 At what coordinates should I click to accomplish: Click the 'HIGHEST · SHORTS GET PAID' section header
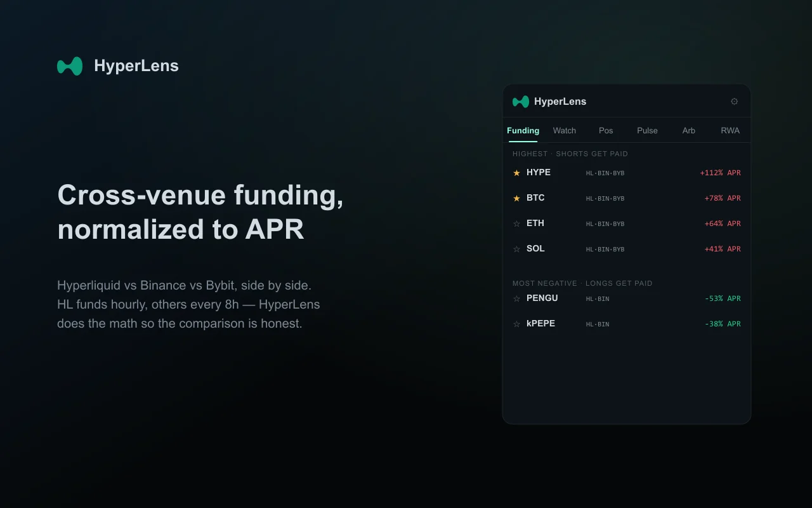[x=570, y=154]
